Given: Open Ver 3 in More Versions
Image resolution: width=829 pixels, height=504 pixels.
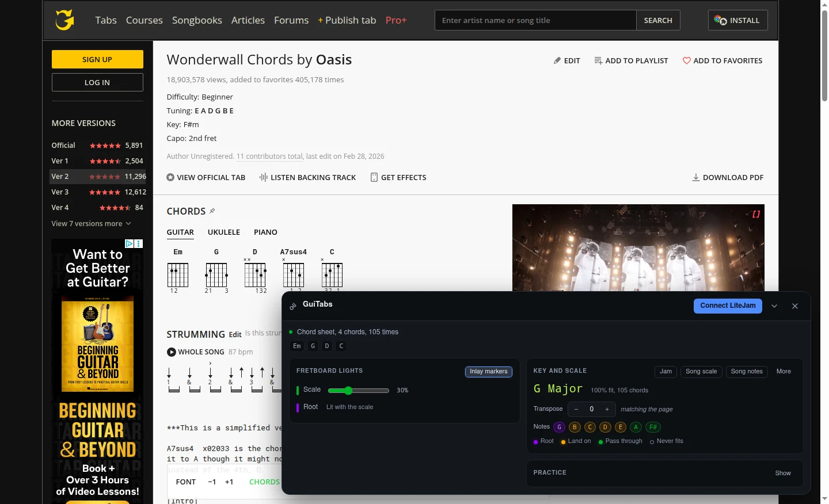Looking at the screenshot, I should (98, 192).
